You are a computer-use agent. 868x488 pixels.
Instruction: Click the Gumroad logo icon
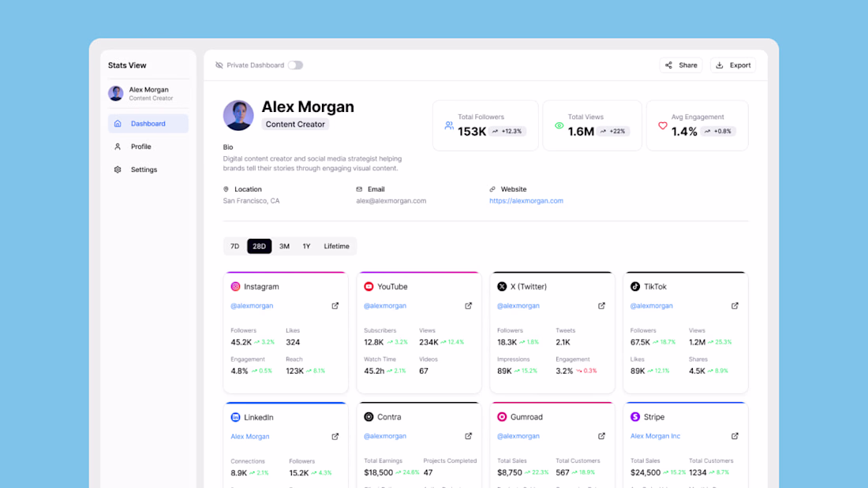[x=502, y=416]
